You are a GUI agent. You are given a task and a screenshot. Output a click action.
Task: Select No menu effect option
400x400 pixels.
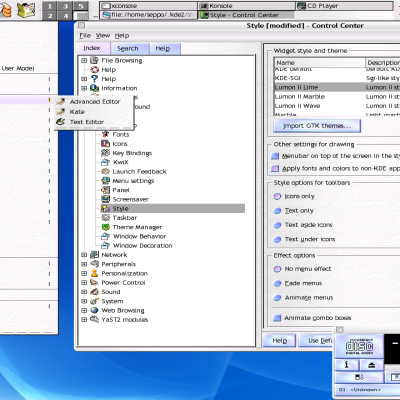pos(277,269)
